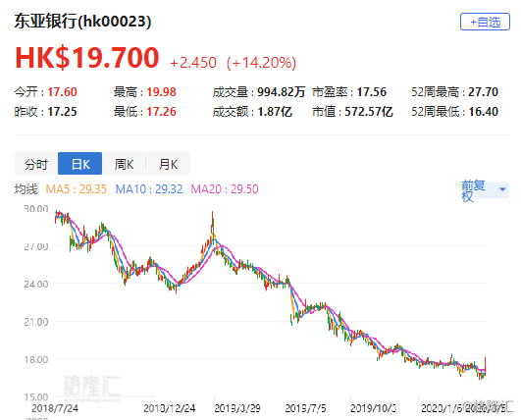The width and height of the screenshot is (521, 420).
Task: Click the 2019/10/3 date axis label
Action: coord(373,408)
